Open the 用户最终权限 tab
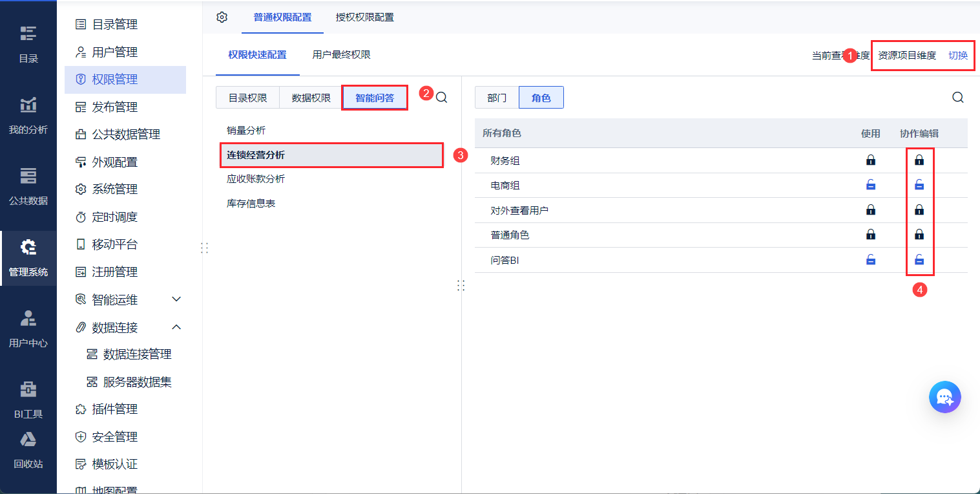The width and height of the screenshot is (980, 494). [x=341, y=55]
